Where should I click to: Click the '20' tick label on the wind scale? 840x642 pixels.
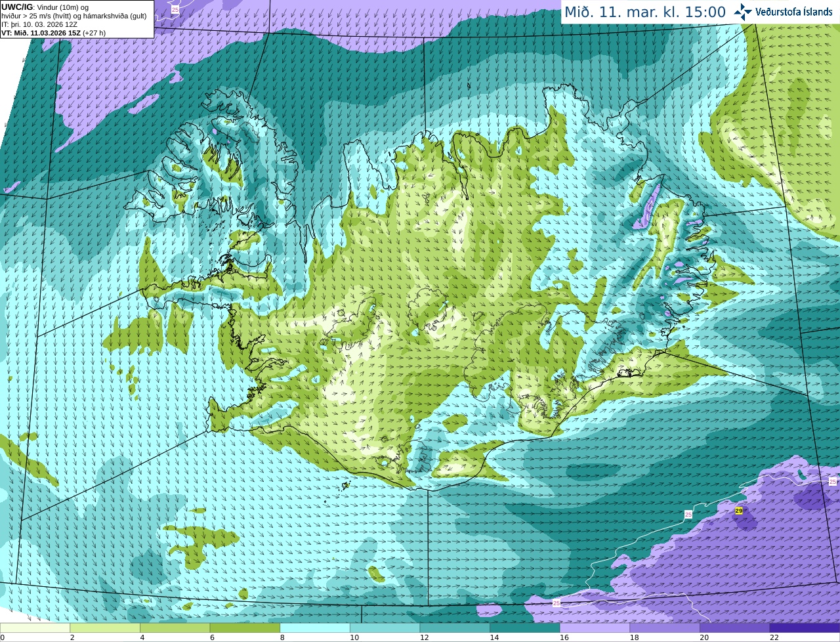[x=704, y=637]
